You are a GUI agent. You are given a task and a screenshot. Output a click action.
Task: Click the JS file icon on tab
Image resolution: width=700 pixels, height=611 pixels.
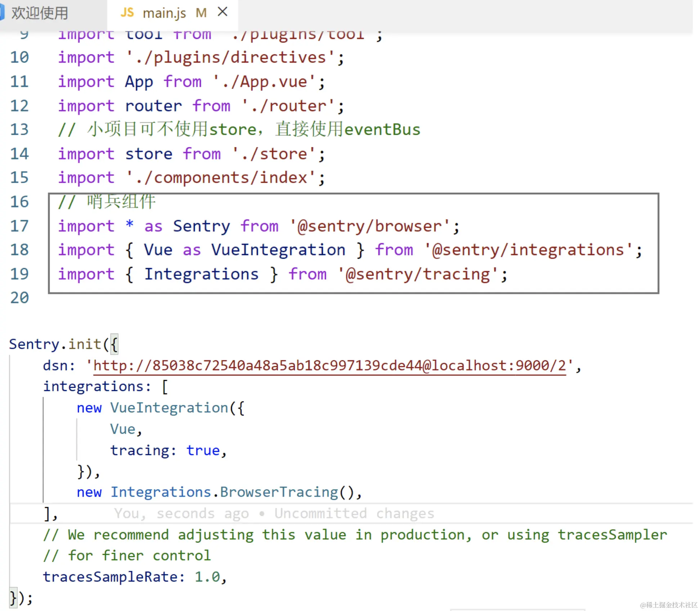click(127, 13)
